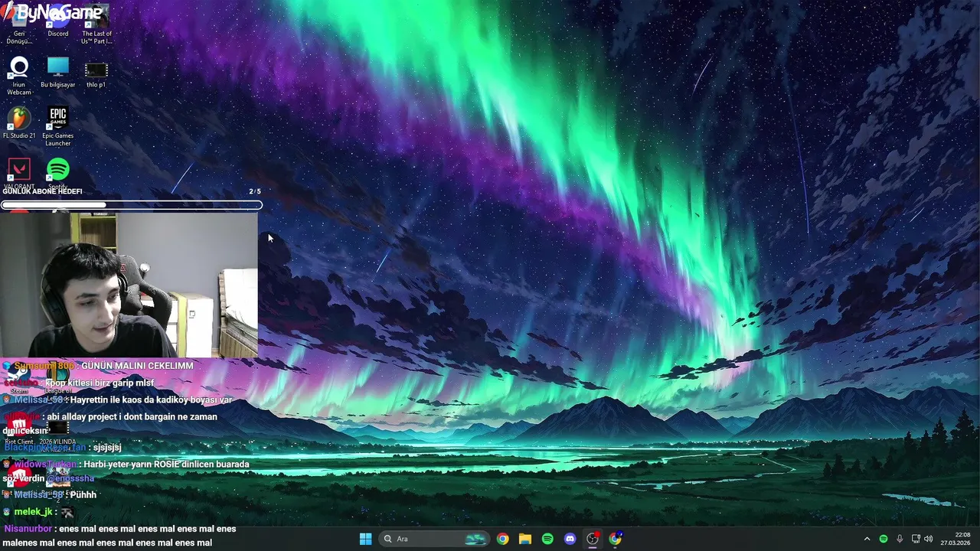
Task: Open the Windows Start menu
Action: tap(365, 539)
